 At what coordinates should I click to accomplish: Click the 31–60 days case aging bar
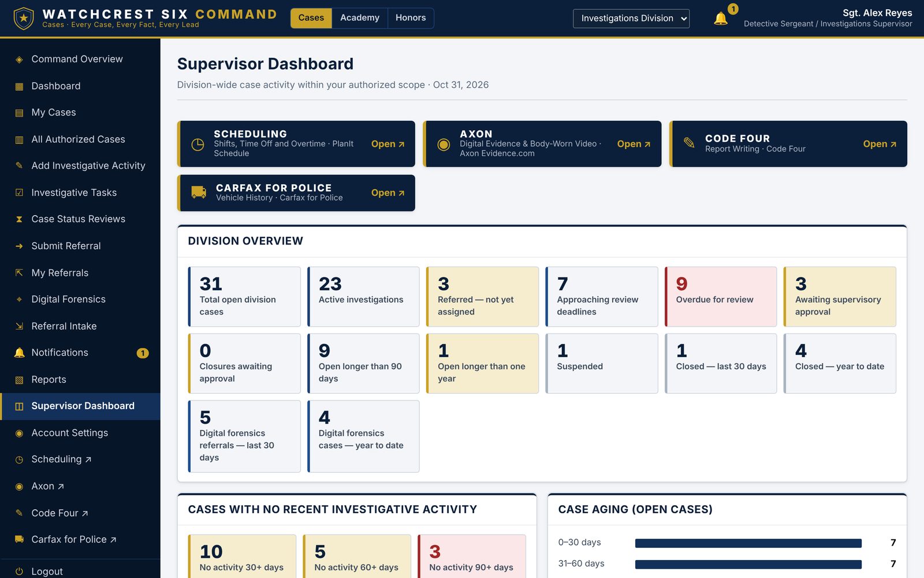pos(748,564)
